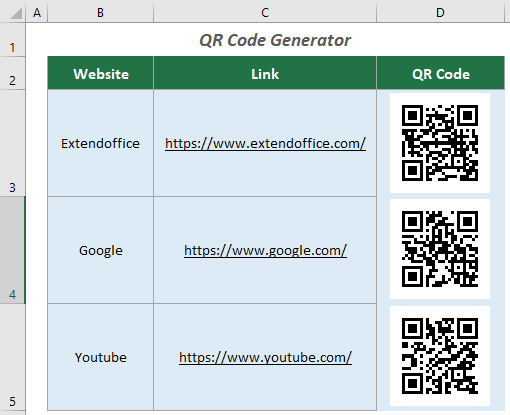Viewport: 510px width, 415px height.
Task: Select row 1 header
Action: [13, 40]
